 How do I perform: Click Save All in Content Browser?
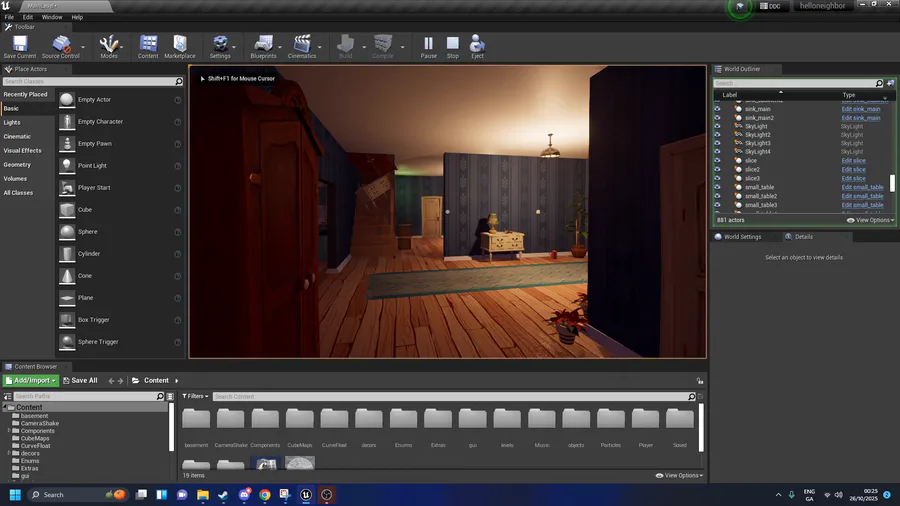pyautogui.click(x=80, y=380)
